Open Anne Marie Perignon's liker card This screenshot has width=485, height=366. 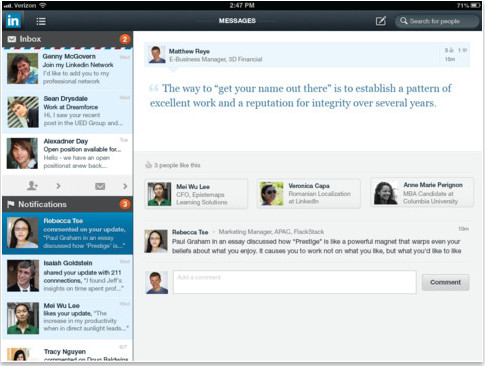coord(422,192)
